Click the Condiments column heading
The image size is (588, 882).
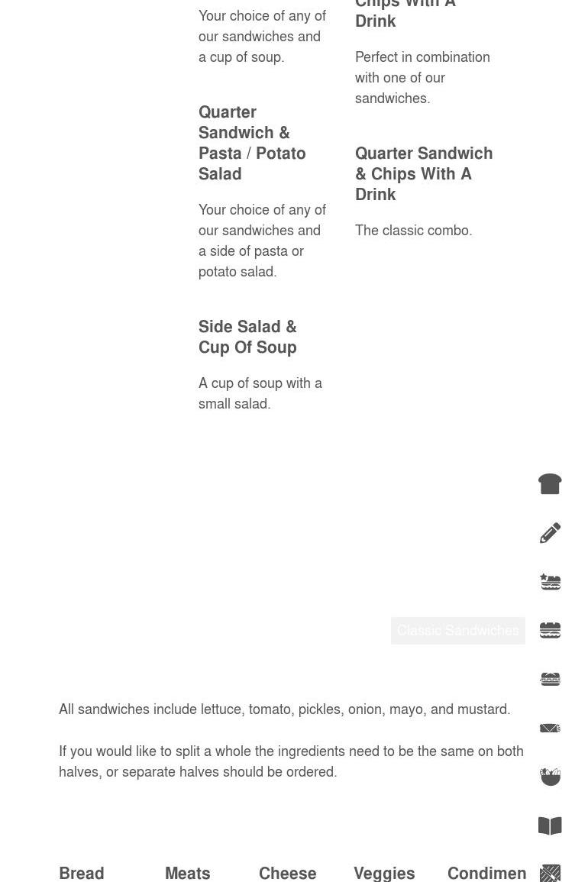[486, 873]
